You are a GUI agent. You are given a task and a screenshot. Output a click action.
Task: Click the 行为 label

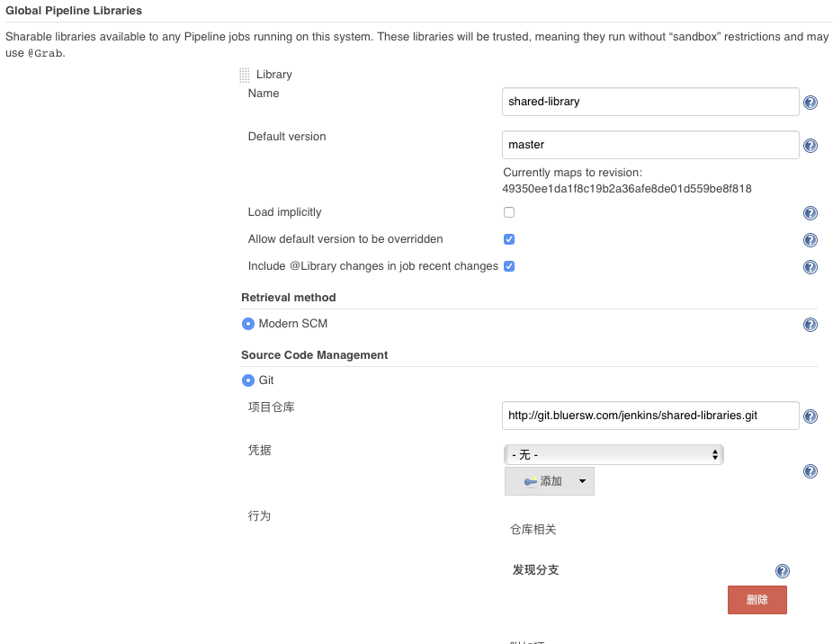259,516
